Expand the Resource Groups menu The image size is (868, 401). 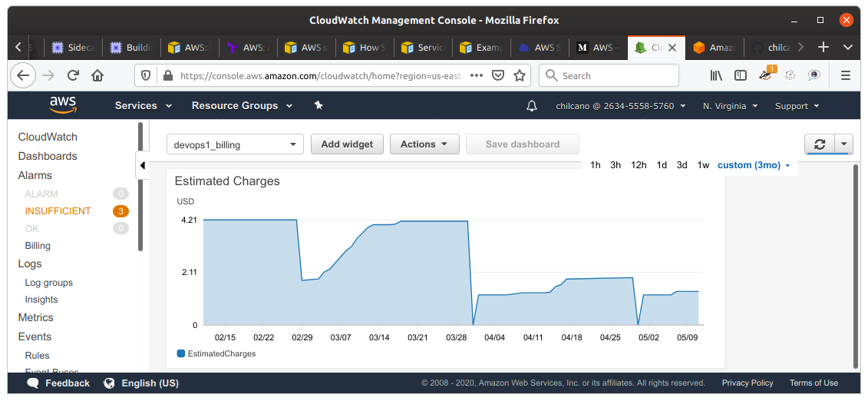[242, 106]
